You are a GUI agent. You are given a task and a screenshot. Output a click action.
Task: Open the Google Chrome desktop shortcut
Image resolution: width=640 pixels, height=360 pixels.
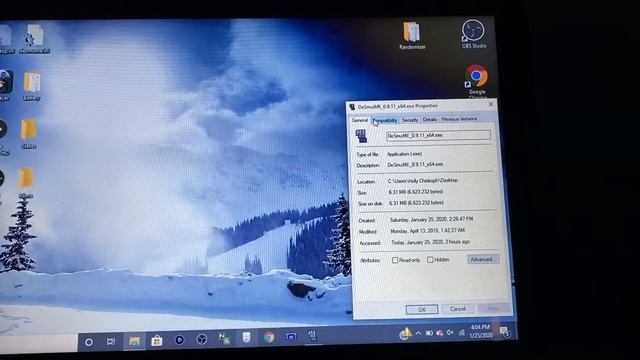476,80
